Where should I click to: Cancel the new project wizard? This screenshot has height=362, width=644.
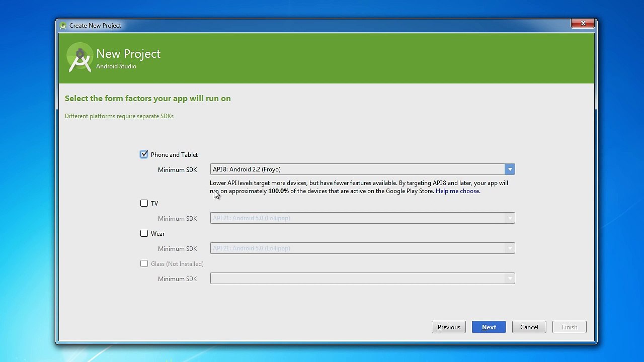(529, 327)
